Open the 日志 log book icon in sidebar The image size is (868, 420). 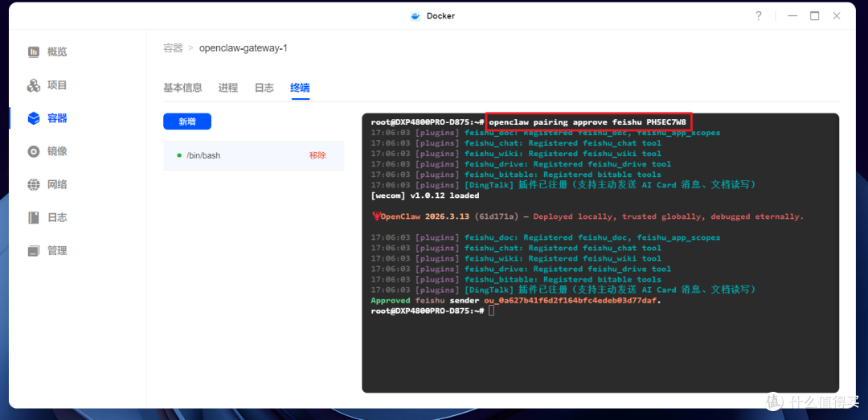pyautogui.click(x=34, y=218)
